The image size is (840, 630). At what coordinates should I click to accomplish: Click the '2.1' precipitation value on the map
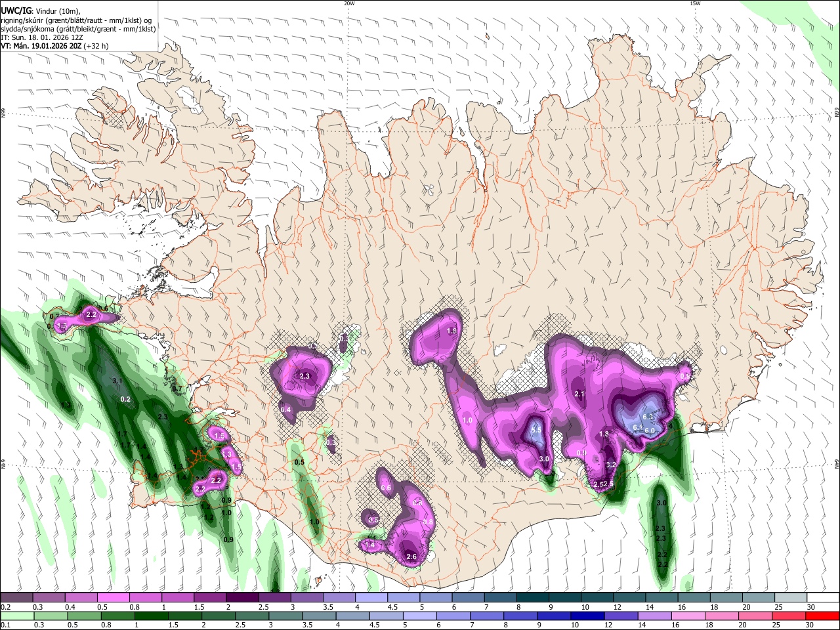579,394
